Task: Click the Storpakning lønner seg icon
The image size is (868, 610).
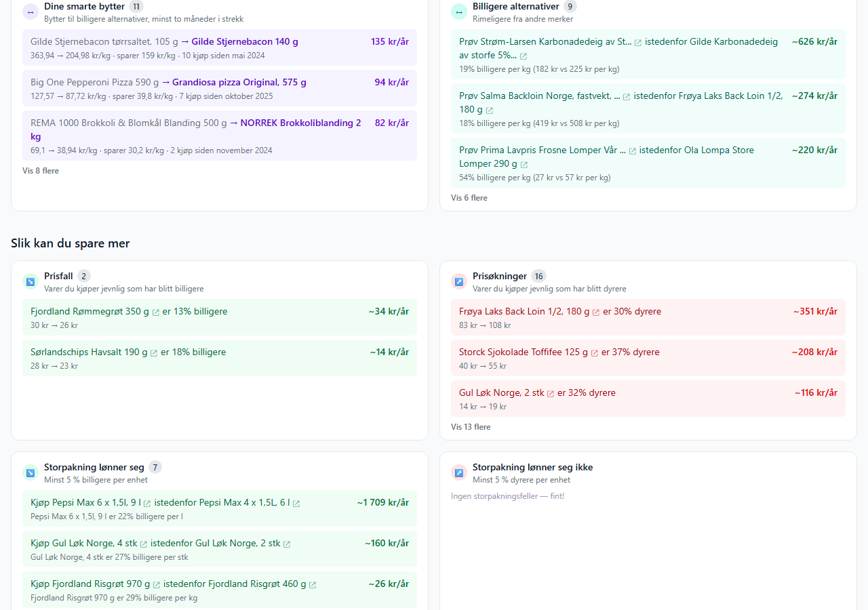Action: point(31,472)
